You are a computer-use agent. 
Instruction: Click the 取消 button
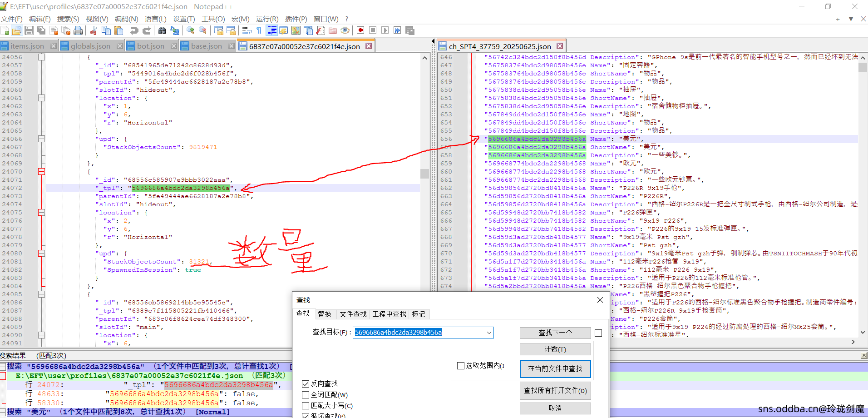click(555, 408)
